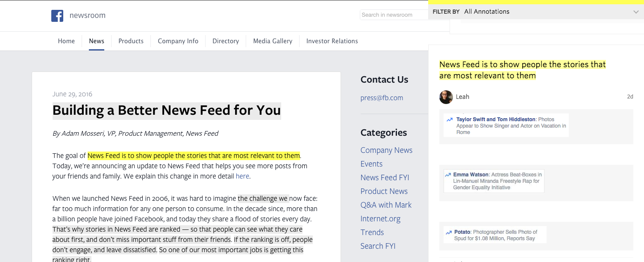
Task: Click the Internet.org category link
Action: click(x=380, y=219)
